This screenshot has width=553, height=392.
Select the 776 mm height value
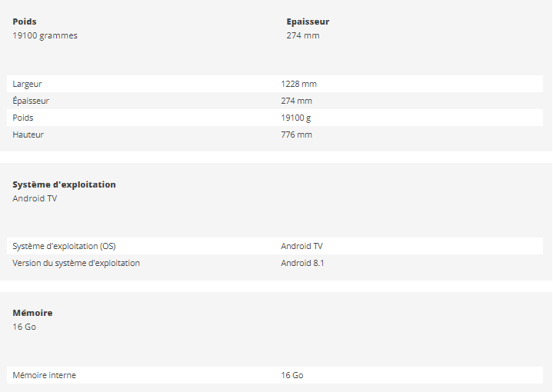296,135
